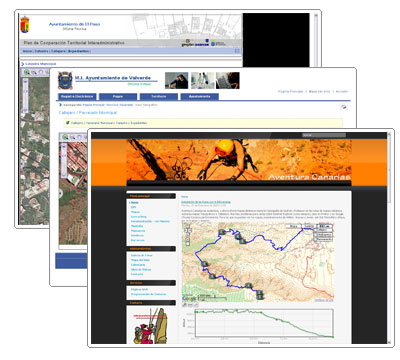Select the zoom-in magnifier on El Paso map

coord(27,72)
